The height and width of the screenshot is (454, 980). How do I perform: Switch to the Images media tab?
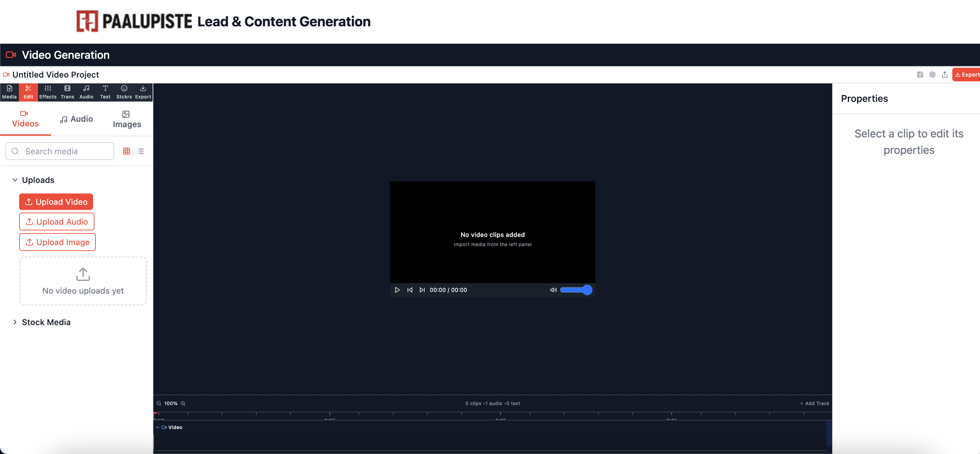tap(127, 119)
